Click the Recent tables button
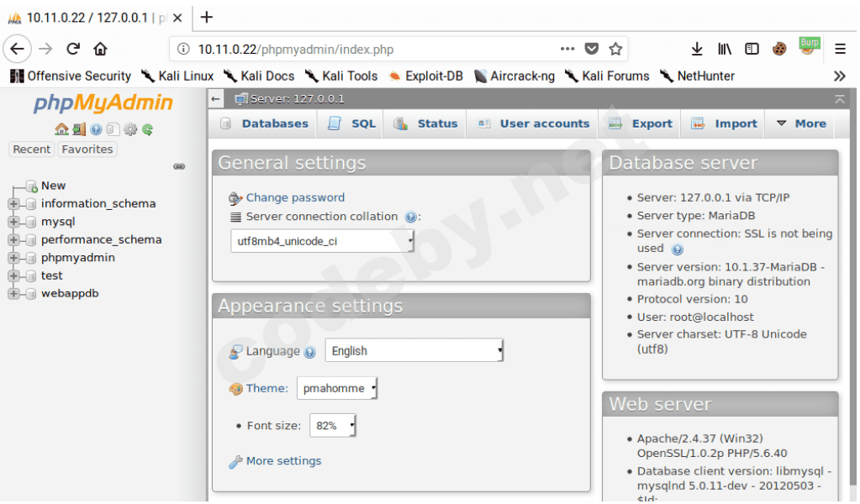Viewport: 860px width, 504px height. point(32,149)
